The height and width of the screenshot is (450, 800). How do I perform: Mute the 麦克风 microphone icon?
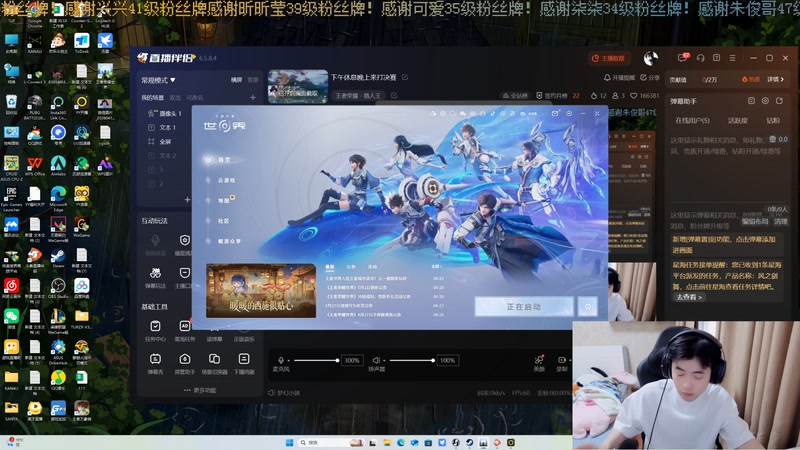pyautogui.click(x=281, y=360)
